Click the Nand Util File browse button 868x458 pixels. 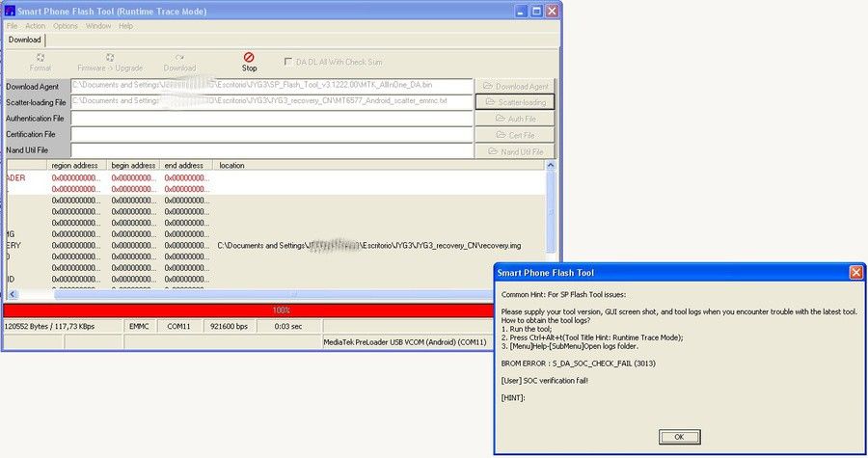point(515,151)
